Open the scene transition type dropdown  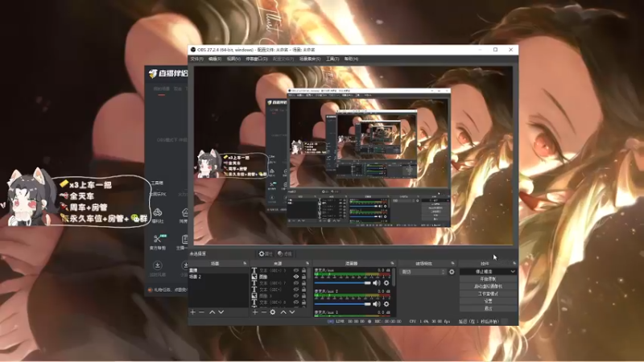[x=423, y=272]
